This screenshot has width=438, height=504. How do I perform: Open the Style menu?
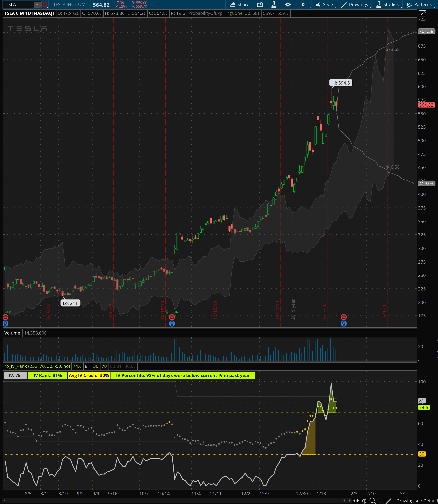324,4
